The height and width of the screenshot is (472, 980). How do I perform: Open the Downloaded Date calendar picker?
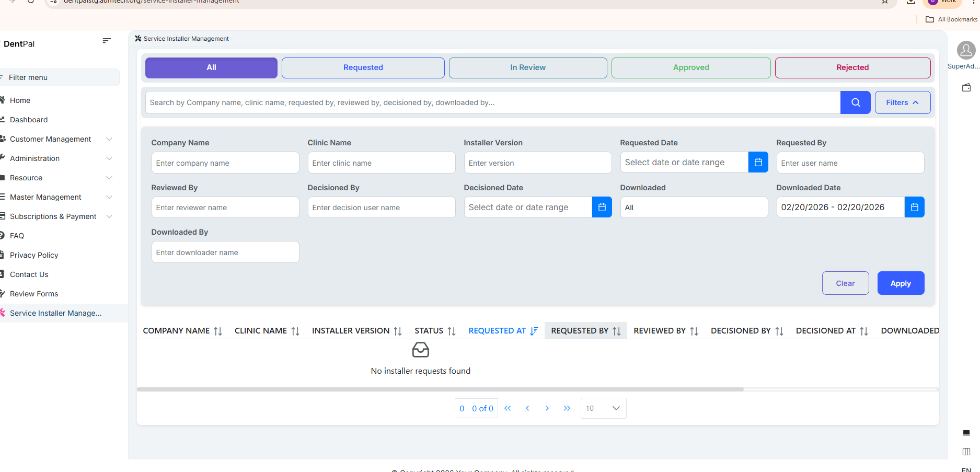(x=914, y=208)
